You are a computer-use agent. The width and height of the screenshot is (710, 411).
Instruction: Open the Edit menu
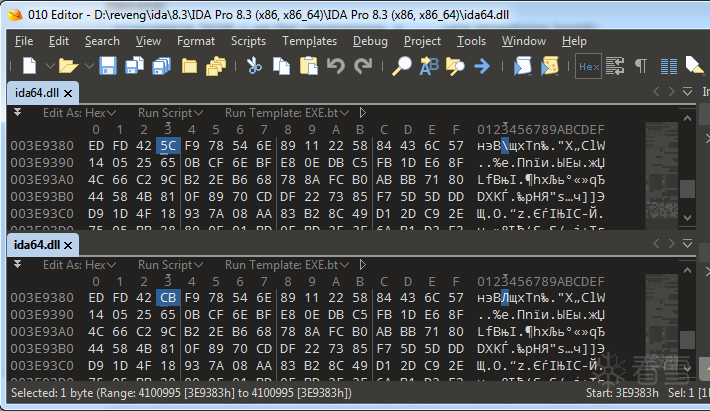point(59,41)
